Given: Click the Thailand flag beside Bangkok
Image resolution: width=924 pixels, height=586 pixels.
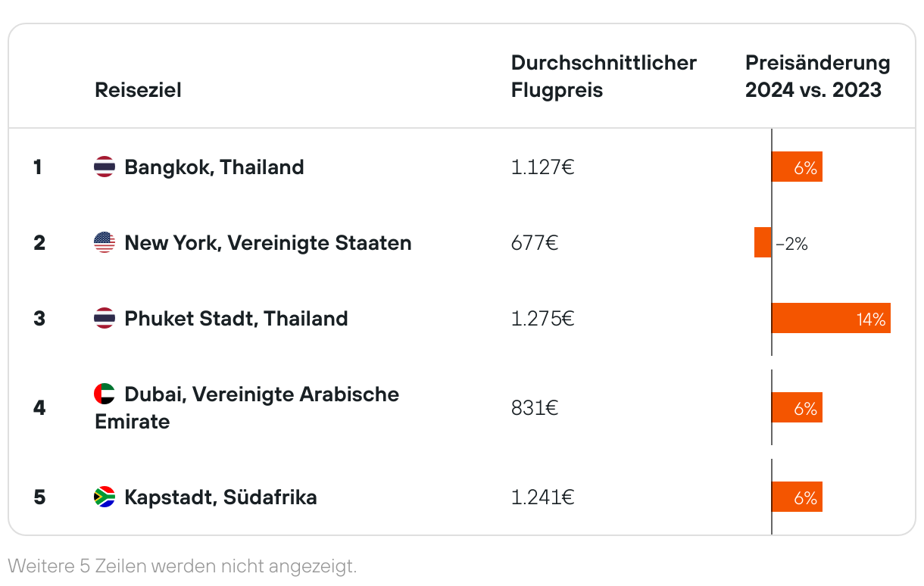Looking at the screenshot, I should pyautogui.click(x=105, y=167).
